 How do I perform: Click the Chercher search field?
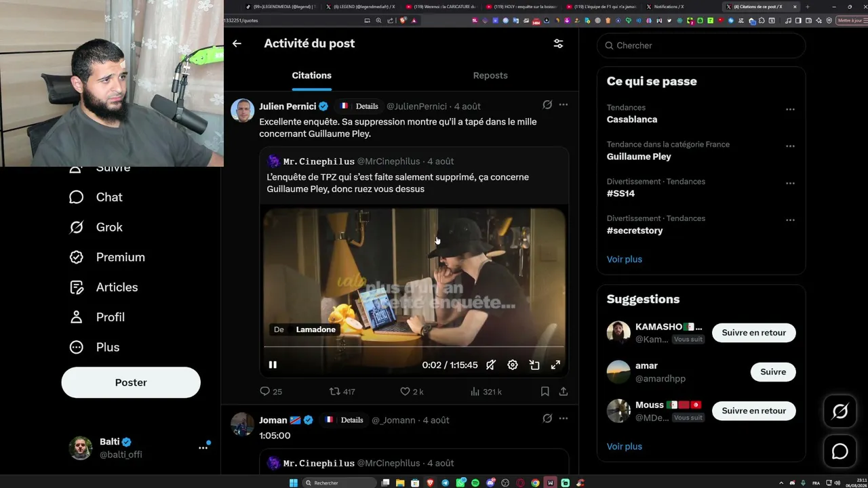(x=701, y=45)
